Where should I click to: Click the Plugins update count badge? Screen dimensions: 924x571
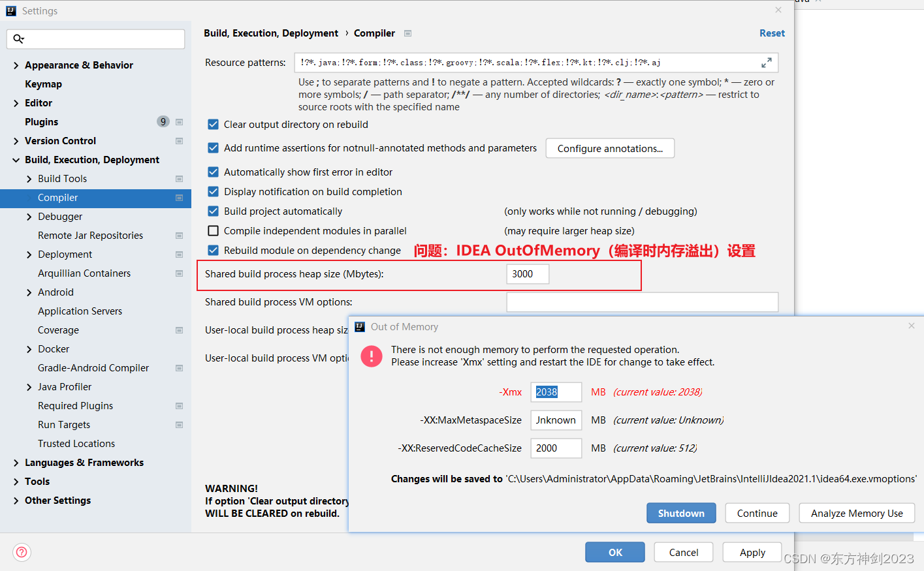[163, 121]
